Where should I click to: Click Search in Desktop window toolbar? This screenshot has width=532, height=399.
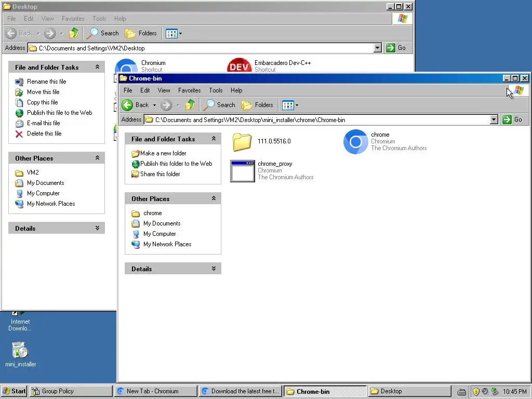[x=103, y=33]
